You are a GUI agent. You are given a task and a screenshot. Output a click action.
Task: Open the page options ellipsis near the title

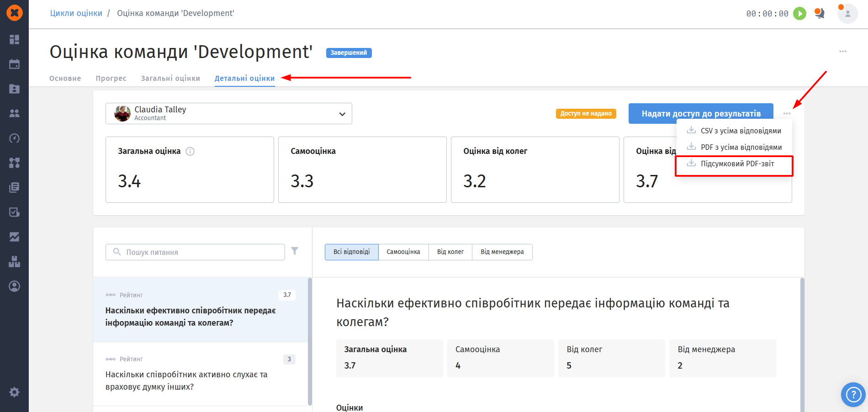[843, 51]
